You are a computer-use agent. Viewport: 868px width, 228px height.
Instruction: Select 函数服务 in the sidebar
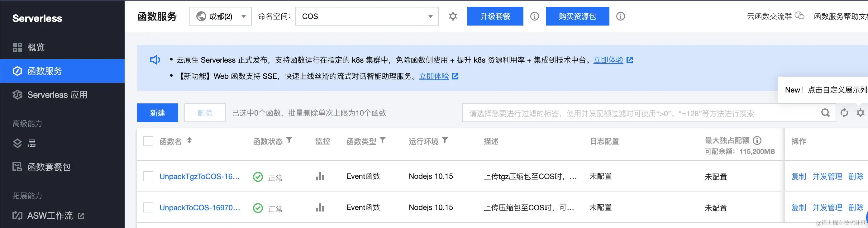62,71
